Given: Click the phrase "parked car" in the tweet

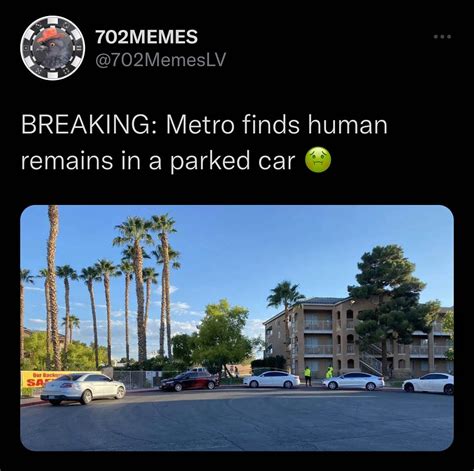Looking at the screenshot, I should click(233, 162).
